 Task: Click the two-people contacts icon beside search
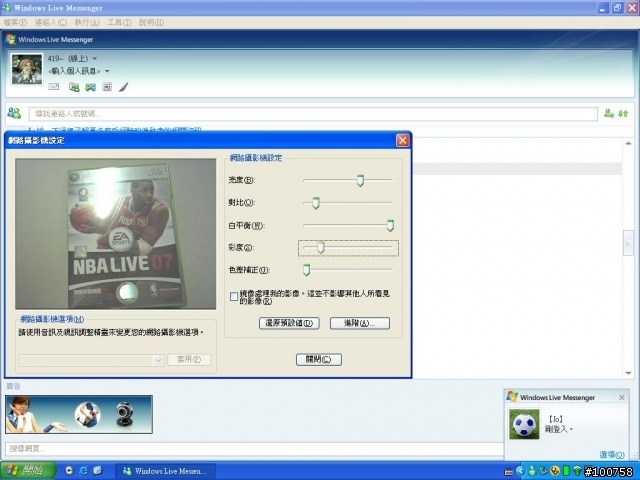point(14,113)
